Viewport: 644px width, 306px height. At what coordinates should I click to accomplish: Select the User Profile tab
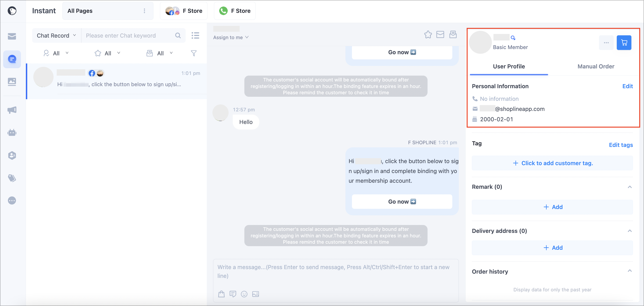coord(509,66)
